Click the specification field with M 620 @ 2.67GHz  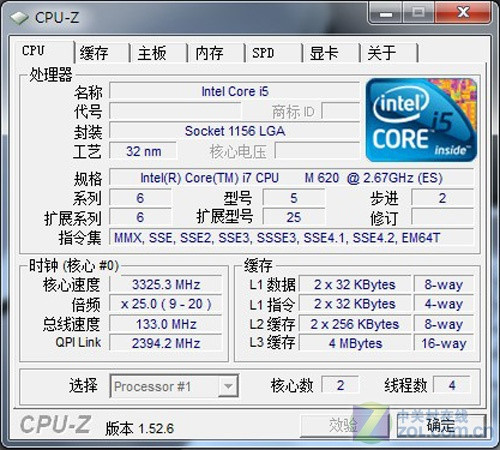tap(292, 177)
